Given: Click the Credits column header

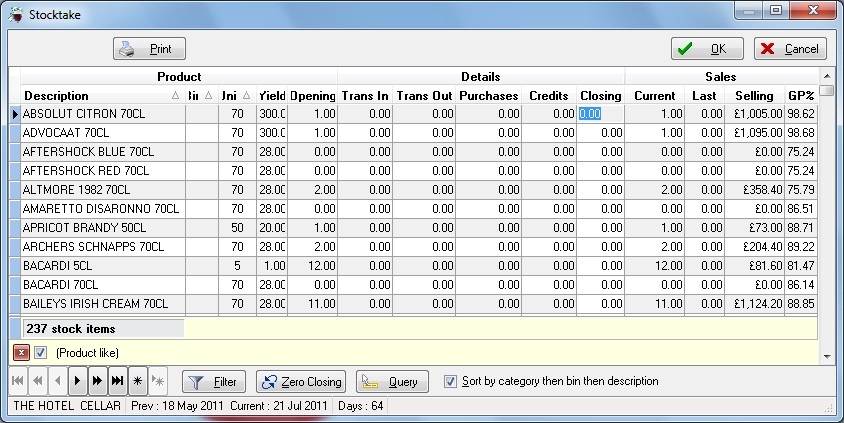Looking at the screenshot, I should (548, 95).
